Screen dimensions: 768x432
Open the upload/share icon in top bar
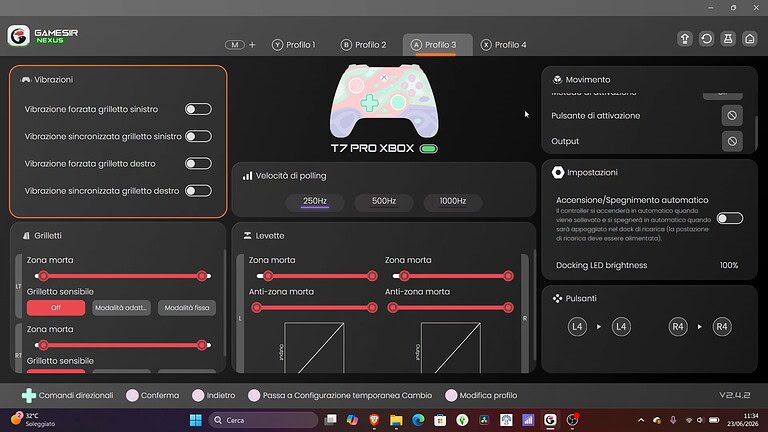coord(685,39)
